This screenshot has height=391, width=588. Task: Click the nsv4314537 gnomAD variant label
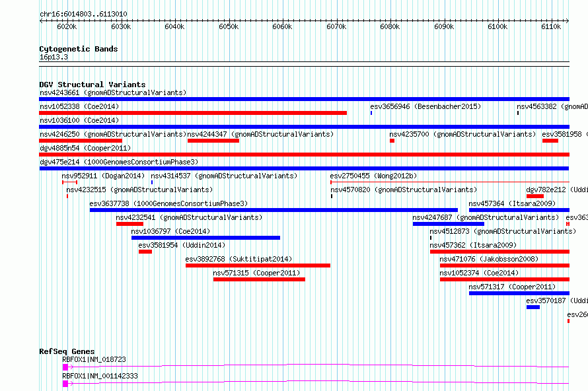click(224, 176)
